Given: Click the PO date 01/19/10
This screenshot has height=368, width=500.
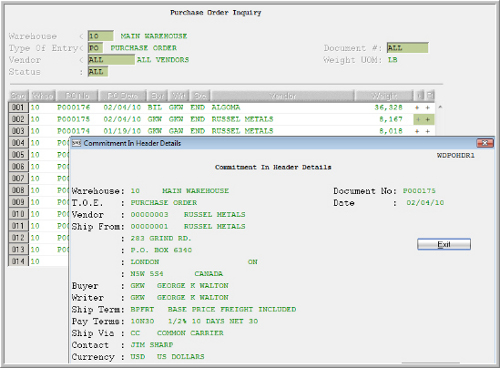Looking at the screenshot, I should point(122,131).
